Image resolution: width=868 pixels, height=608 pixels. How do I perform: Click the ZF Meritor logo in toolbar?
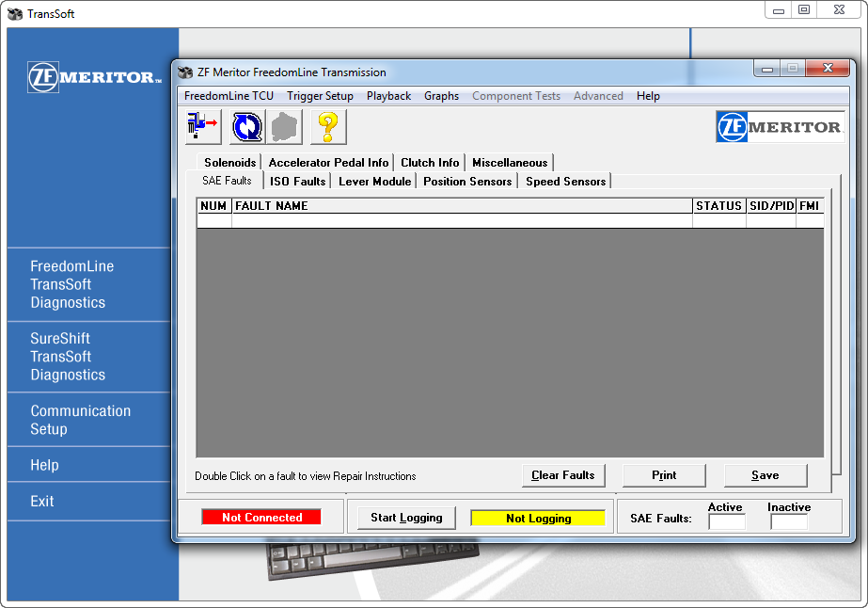pyautogui.click(x=779, y=127)
